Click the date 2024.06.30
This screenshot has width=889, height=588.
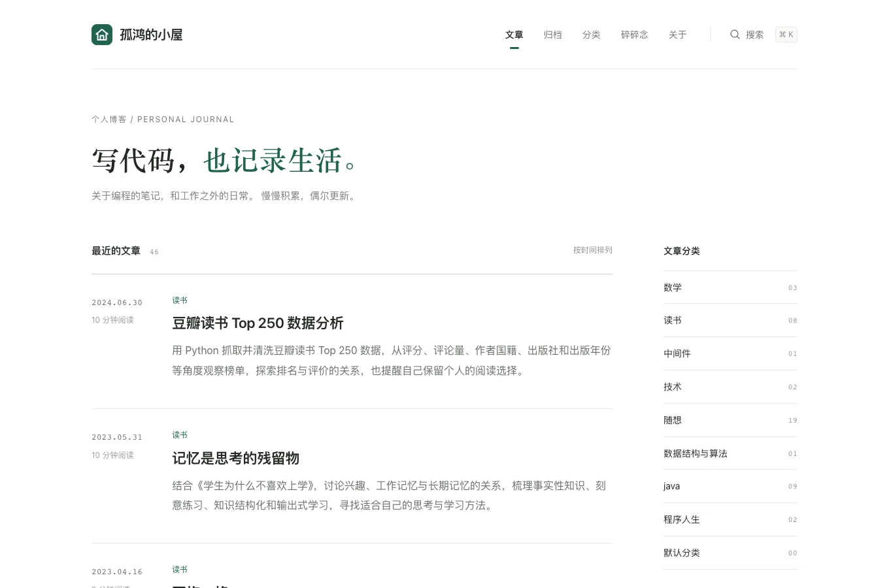click(x=117, y=302)
